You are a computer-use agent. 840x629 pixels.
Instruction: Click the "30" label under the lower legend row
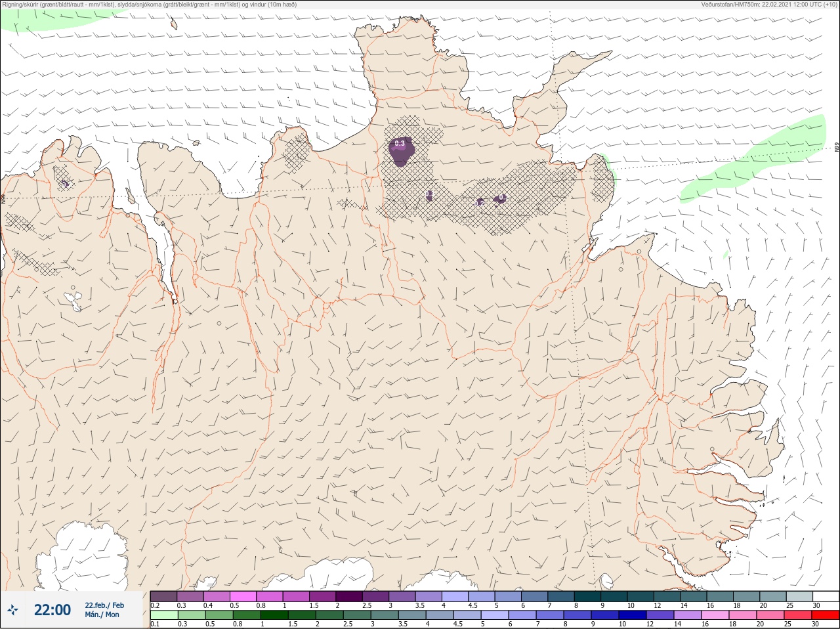coord(815,624)
